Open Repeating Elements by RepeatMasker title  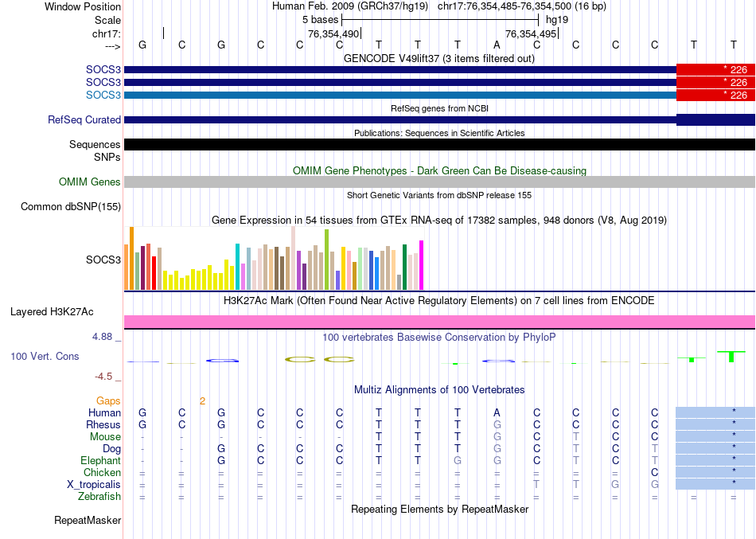click(439, 509)
